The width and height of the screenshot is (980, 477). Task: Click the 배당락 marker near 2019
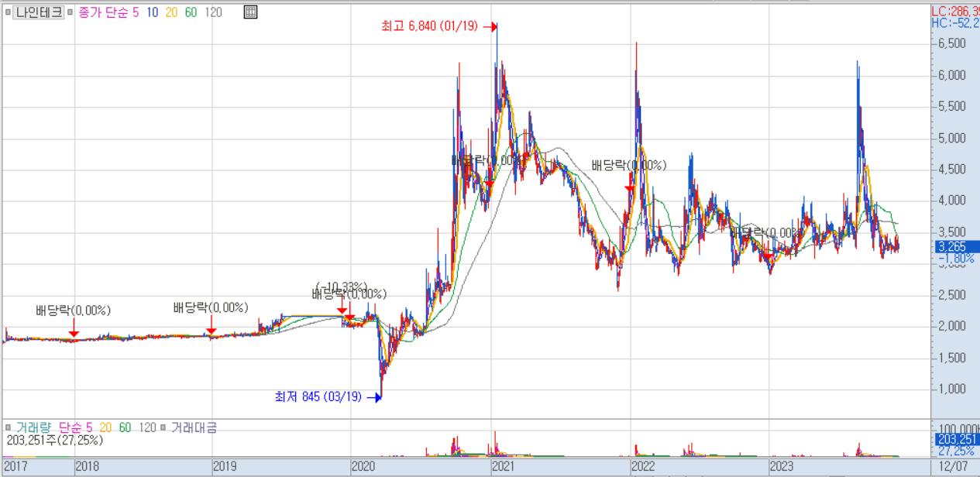click(x=211, y=307)
